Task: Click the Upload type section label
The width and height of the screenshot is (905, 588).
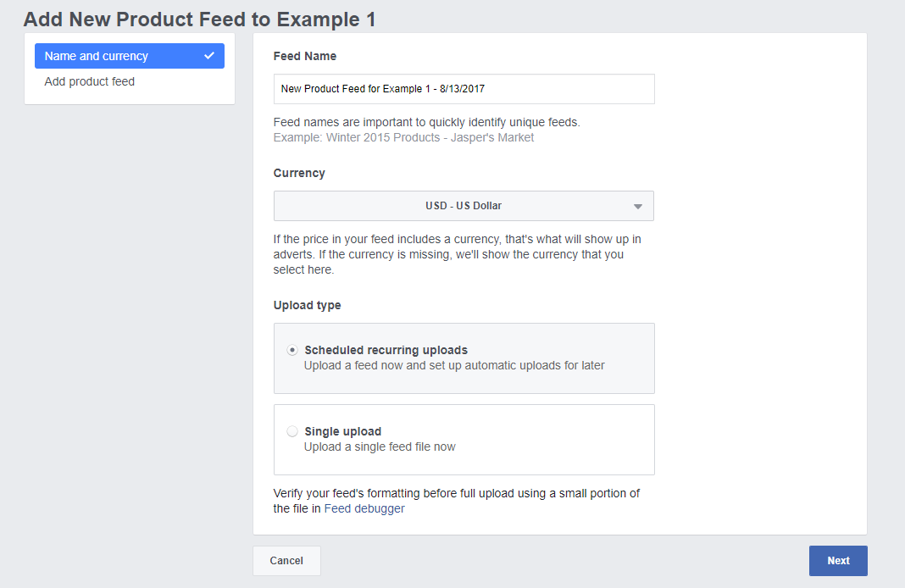Action: coord(308,305)
